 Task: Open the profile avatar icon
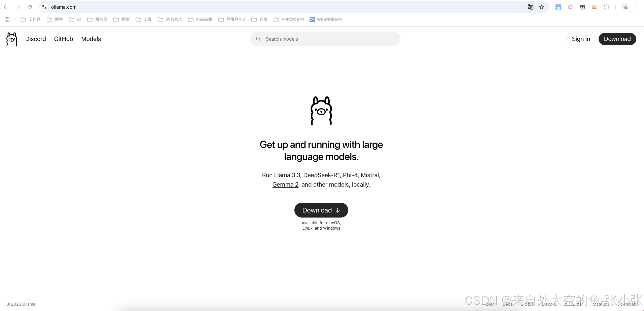pyautogui.click(x=625, y=7)
